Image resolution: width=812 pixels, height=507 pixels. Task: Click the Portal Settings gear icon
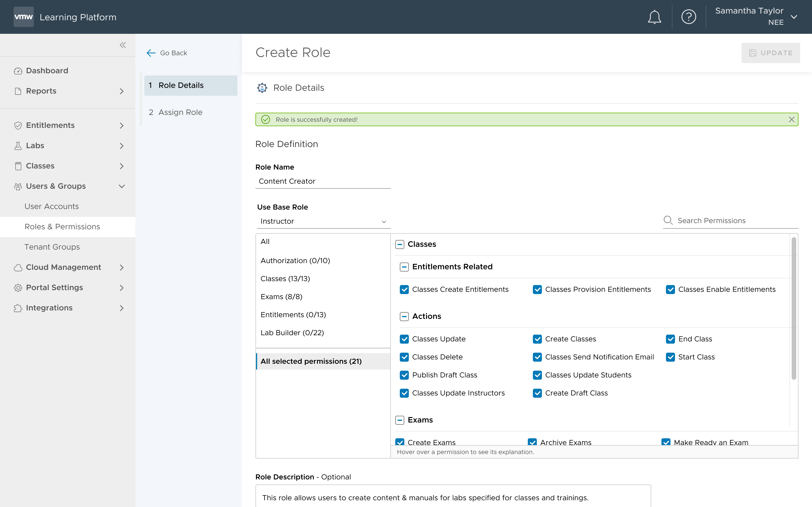pos(18,287)
